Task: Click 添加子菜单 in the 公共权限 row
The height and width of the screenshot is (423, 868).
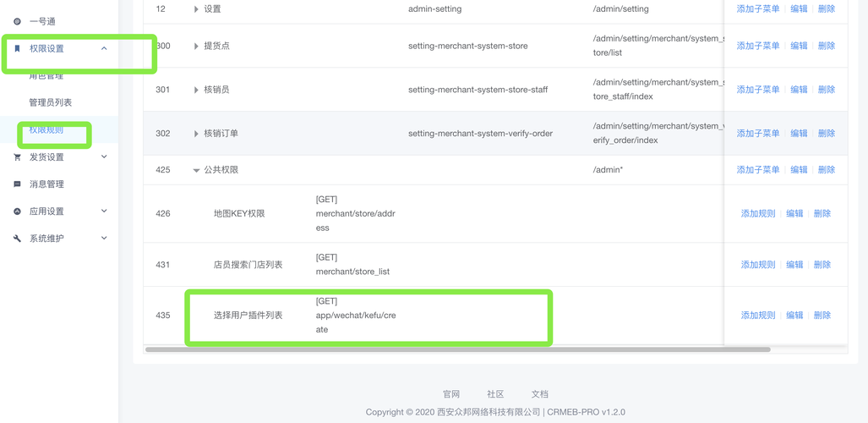Action: [x=758, y=170]
